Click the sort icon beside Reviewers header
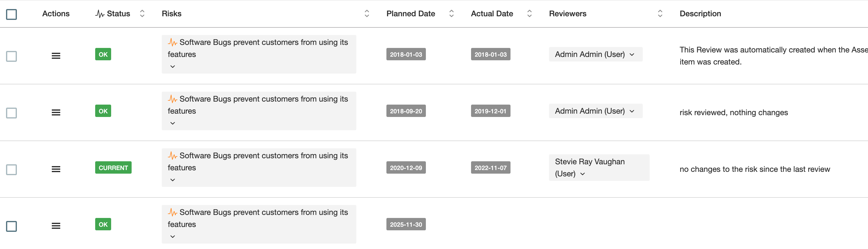Viewport: 868px width, 249px height. pyautogui.click(x=660, y=14)
